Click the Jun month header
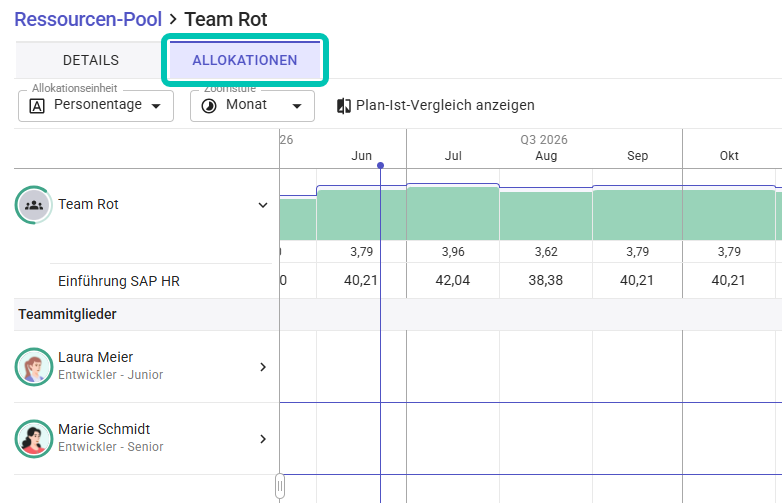This screenshot has height=503, width=782. tap(362, 156)
